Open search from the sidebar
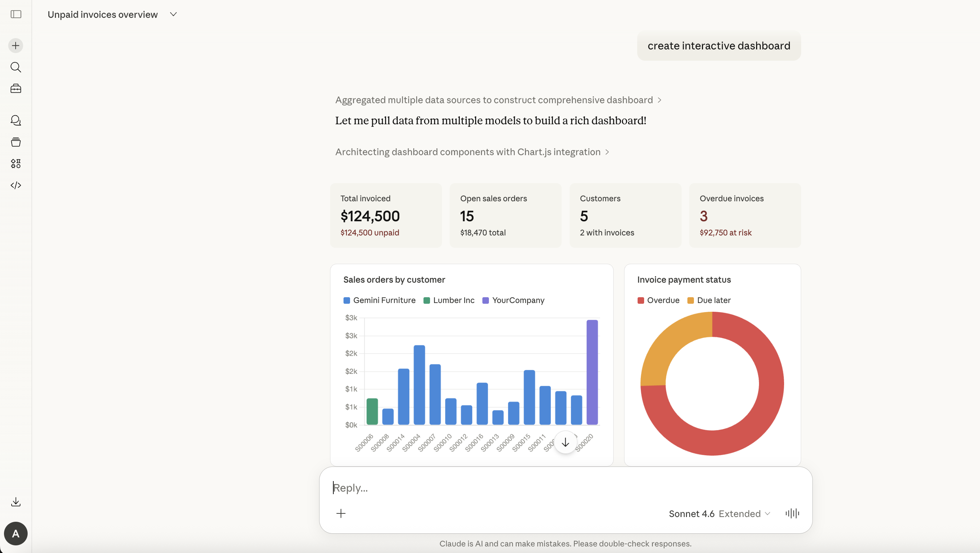 point(16,67)
